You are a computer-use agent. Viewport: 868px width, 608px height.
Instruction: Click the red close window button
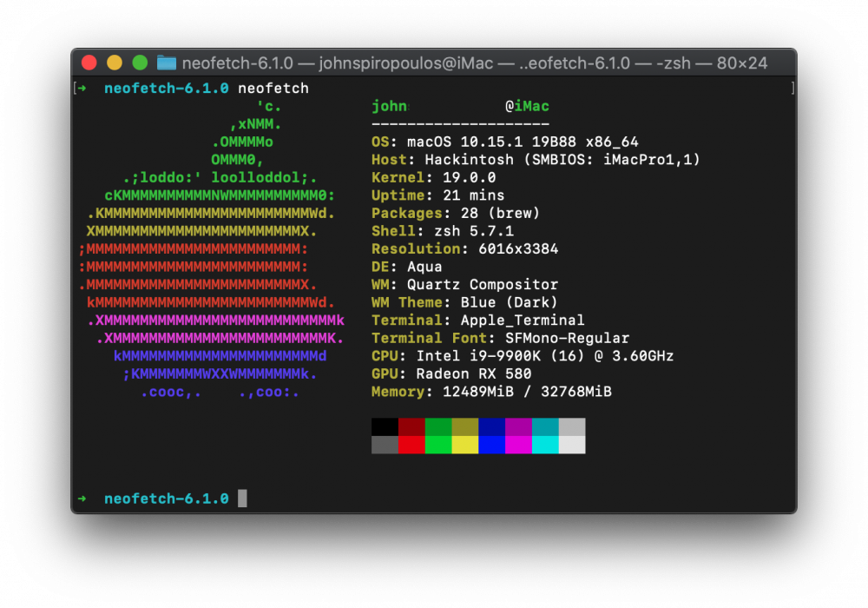[89, 63]
